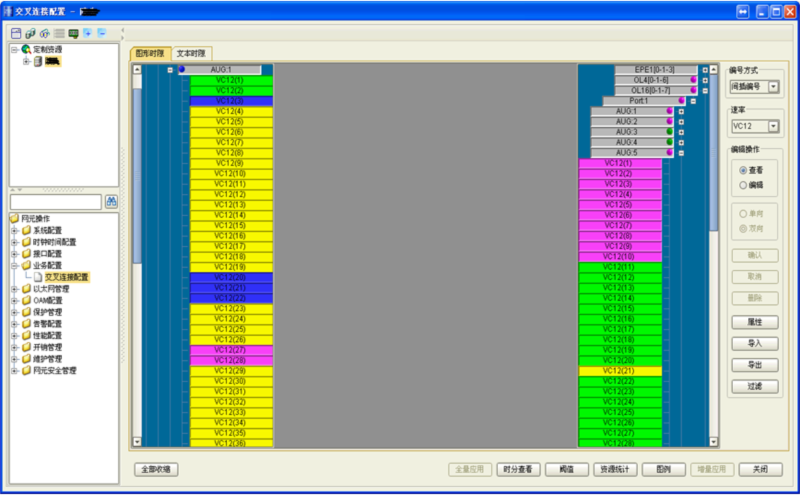Select 交叉连接配置 in the tree

coord(66,277)
